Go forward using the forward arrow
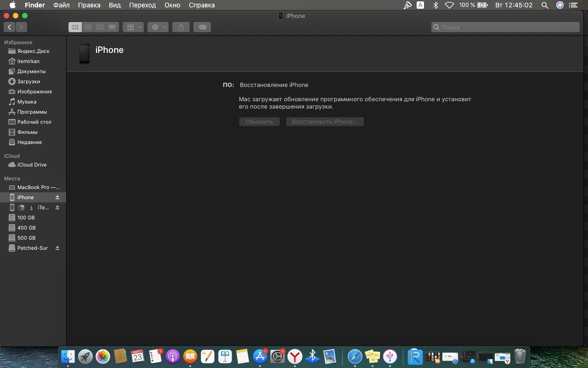The height and width of the screenshot is (368, 588). [x=21, y=27]
